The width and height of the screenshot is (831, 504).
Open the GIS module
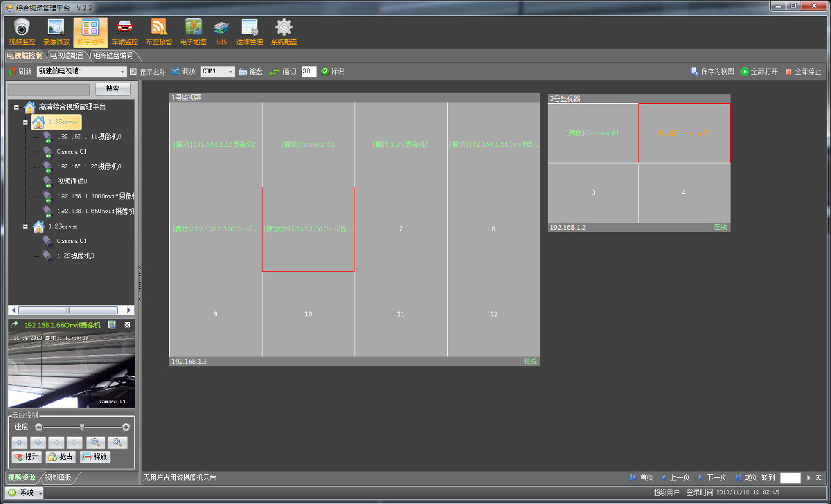(222, 32)
